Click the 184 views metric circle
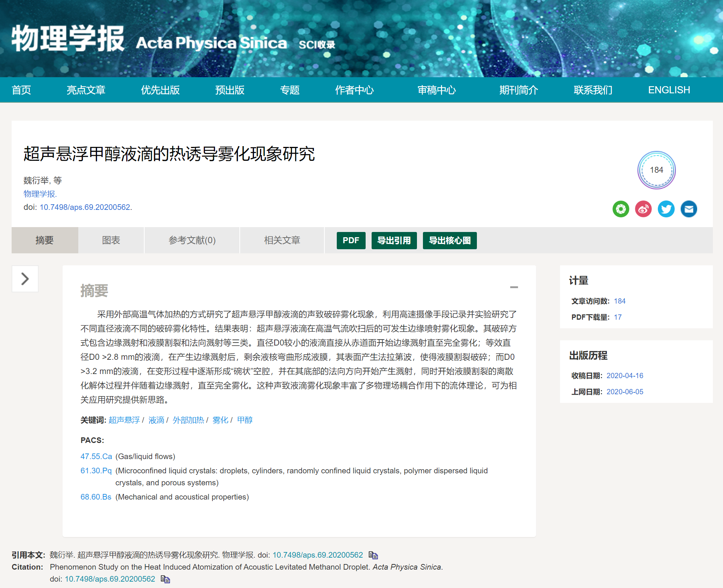 click(x=656, y=170)
